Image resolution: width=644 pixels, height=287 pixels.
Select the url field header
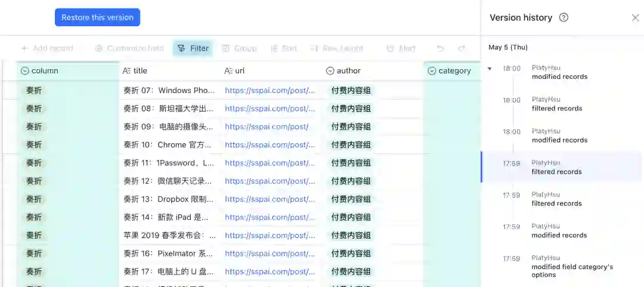pos(273,71)
